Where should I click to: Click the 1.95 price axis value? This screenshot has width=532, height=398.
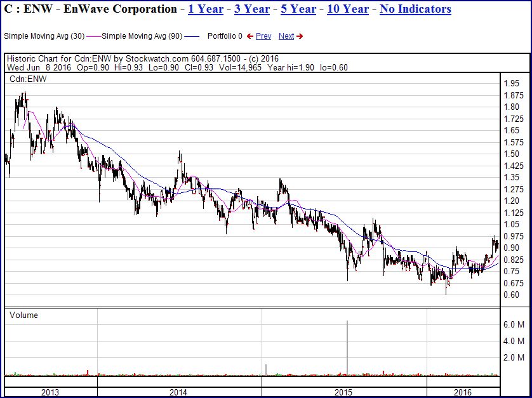[511, 83]
